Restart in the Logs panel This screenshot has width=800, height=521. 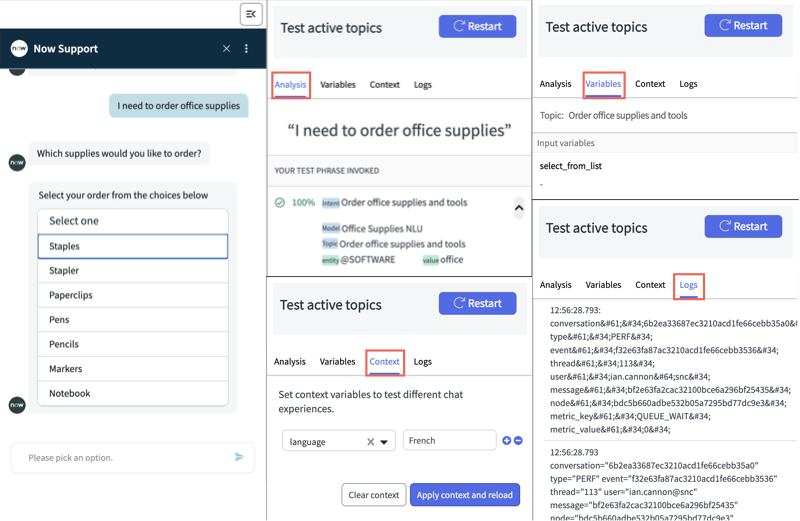pyautogui.click(x=743, y=226)
